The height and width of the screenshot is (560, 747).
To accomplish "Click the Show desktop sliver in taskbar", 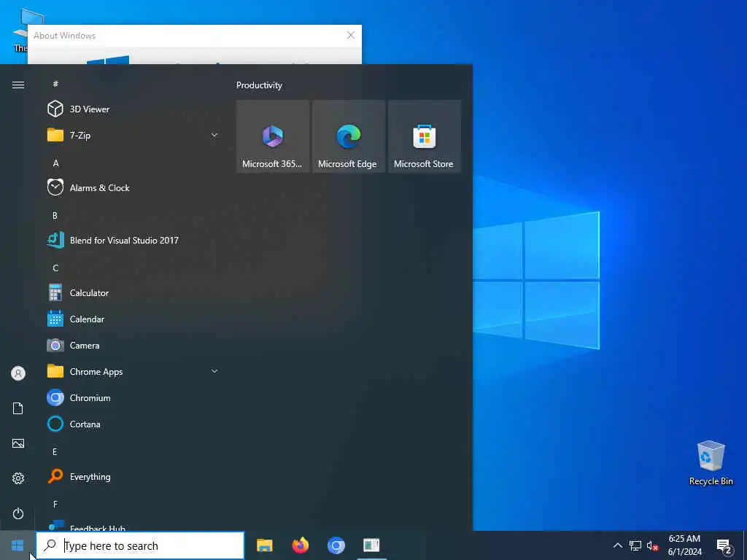I will pyautogui.click(x=745, y=545).
